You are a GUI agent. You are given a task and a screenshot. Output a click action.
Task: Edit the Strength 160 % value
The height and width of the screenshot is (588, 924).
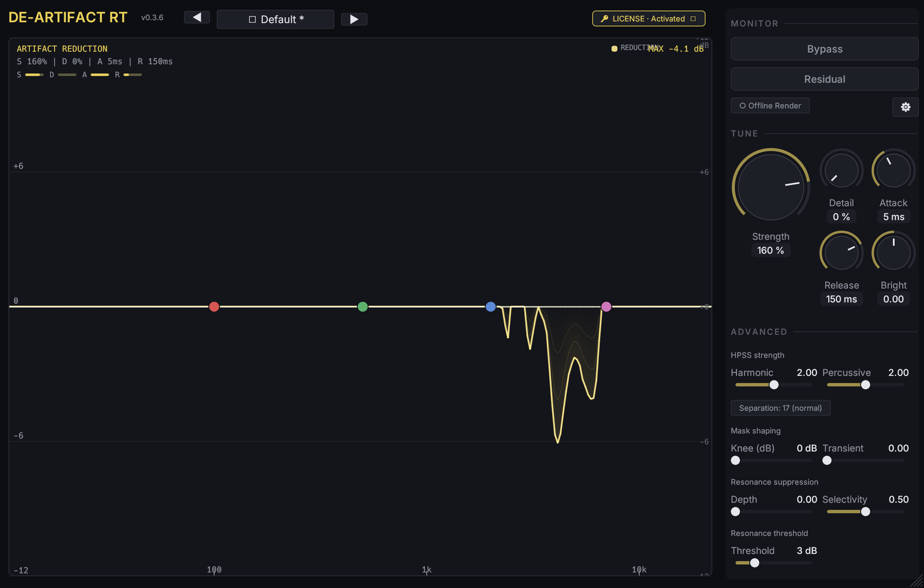[771, 250]
